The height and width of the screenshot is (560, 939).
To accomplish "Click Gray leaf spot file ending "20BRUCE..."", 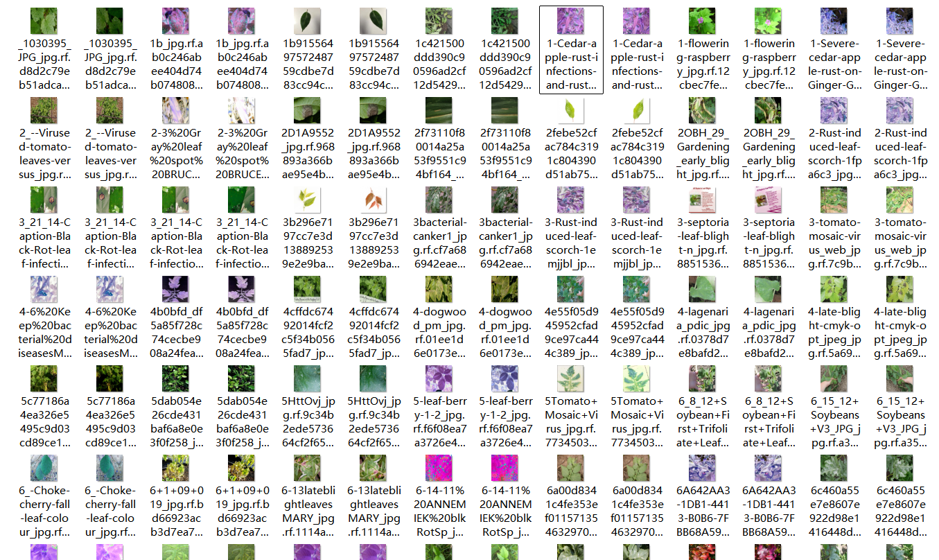I will [x=241, y=139].
